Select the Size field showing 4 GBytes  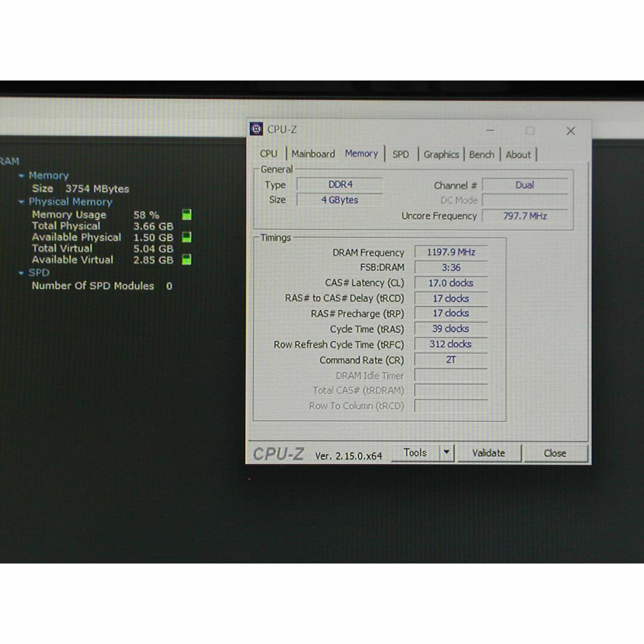pyautogui.click(x=340, y=200)
